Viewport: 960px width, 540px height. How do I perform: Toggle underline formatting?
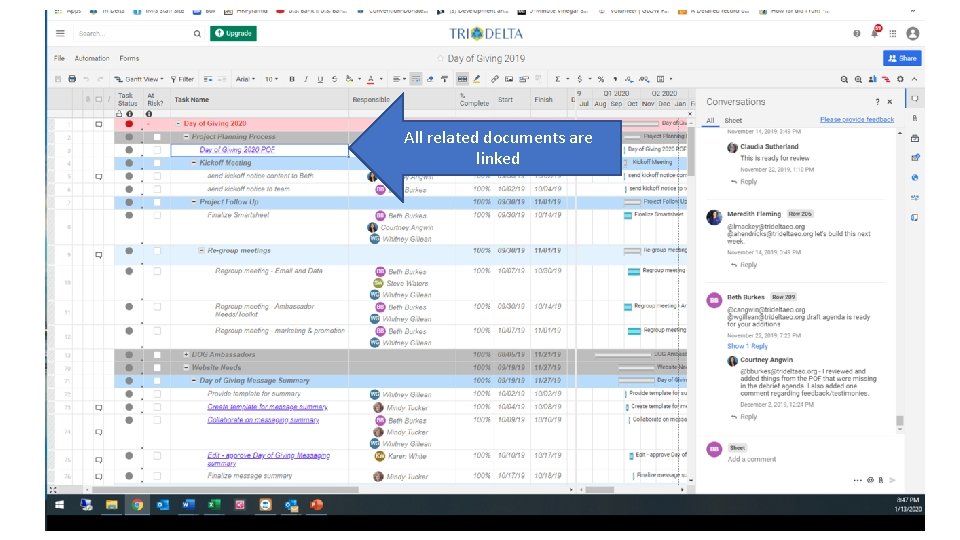320,79
